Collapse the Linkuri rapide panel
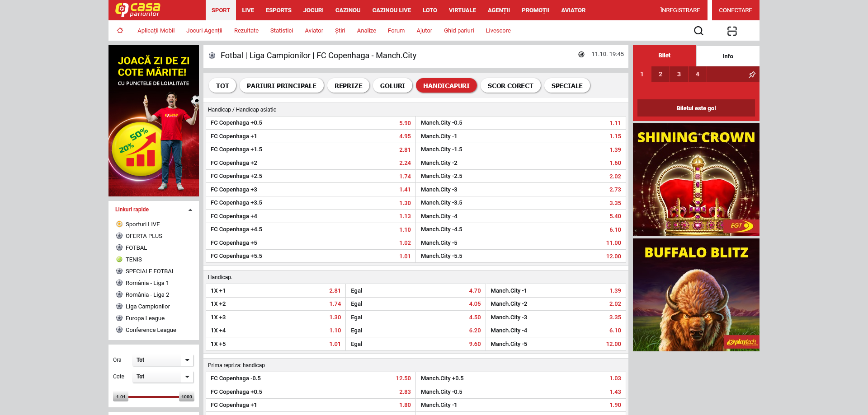868x415 pixels. 190,210
